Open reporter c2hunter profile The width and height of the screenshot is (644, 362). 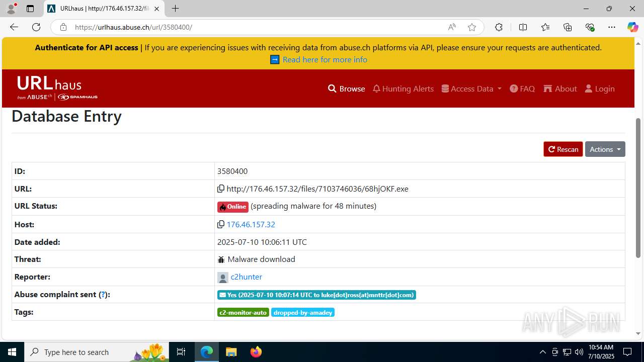coord(246,277)
